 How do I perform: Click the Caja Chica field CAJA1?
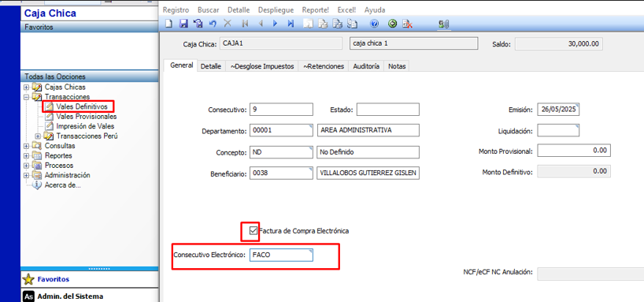coord(281,43)
